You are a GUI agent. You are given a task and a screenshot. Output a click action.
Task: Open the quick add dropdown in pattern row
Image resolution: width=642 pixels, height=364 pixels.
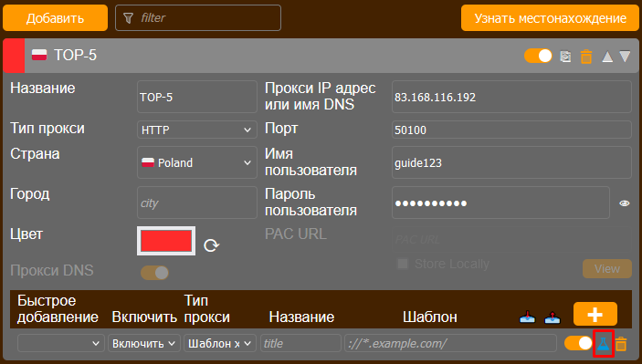[60, 343]
